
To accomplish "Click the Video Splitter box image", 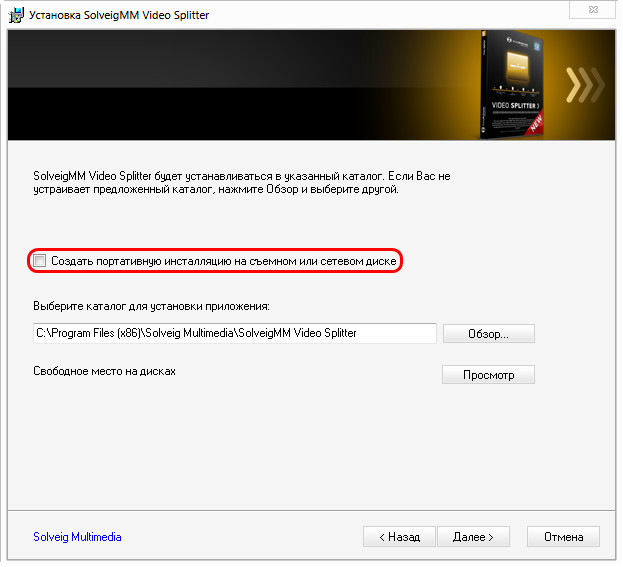I will coord(512,85).
